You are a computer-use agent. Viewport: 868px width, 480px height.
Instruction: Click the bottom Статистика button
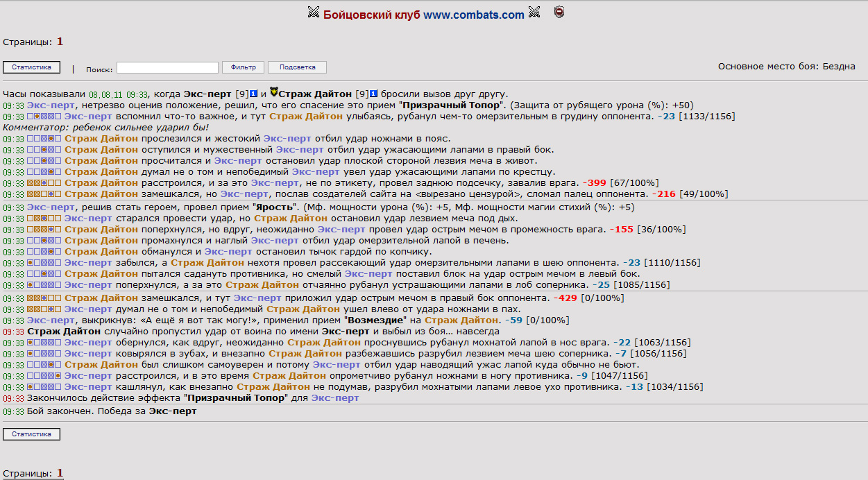coord(31,434)
